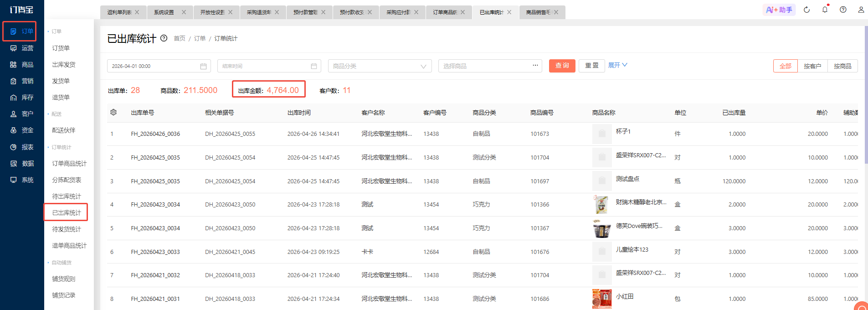
Task: Open 出库发货 in the submenu
Action: click(64, 65)
